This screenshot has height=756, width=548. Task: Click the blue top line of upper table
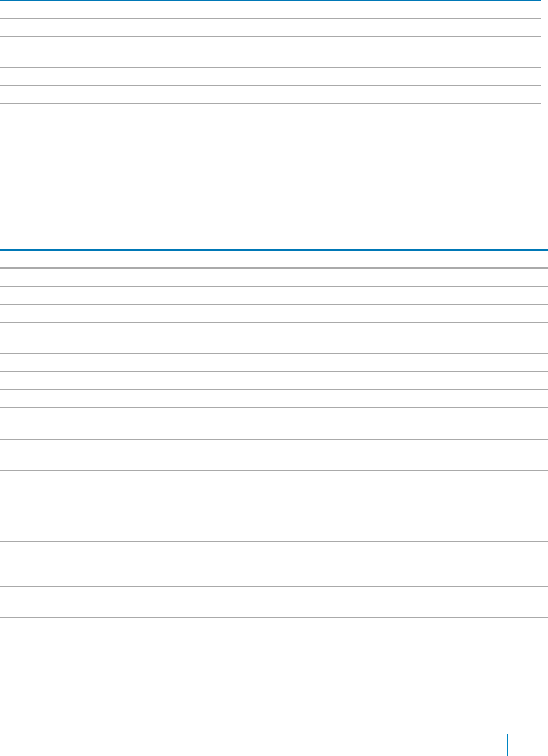click(270, 1)
